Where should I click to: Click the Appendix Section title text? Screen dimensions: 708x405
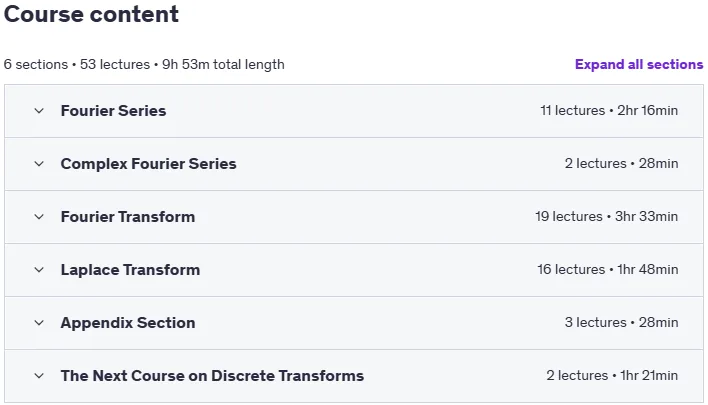coord(128,323)
